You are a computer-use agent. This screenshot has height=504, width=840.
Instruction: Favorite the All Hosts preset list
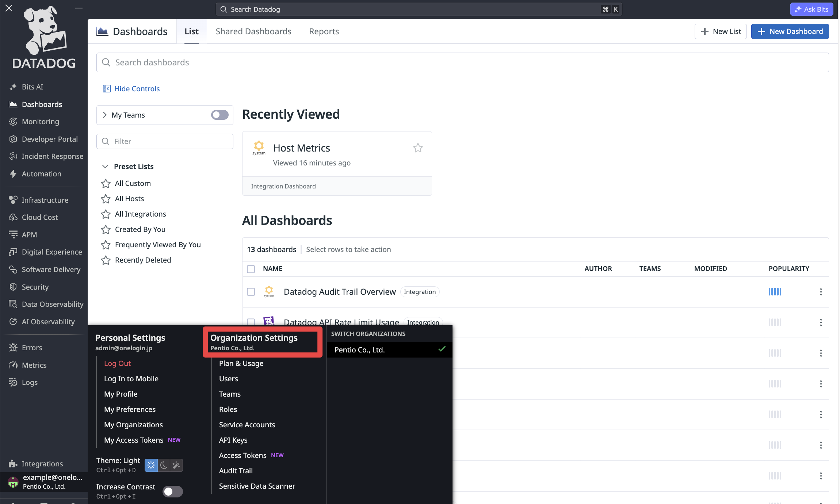(x=106, y=199)
